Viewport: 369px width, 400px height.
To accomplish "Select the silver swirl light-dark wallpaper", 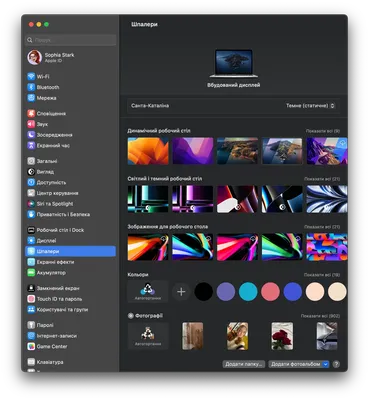I will coord(327,199).
